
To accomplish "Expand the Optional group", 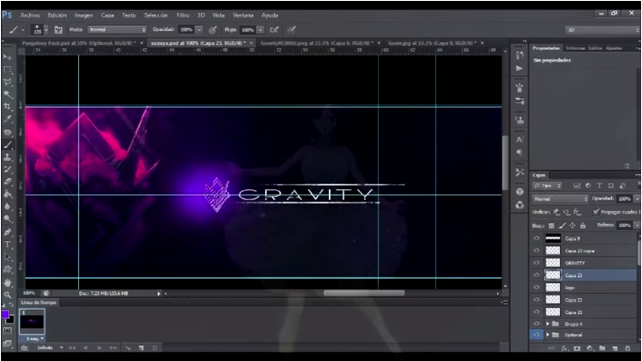I will pyautogui.click(x=547, y=335).
